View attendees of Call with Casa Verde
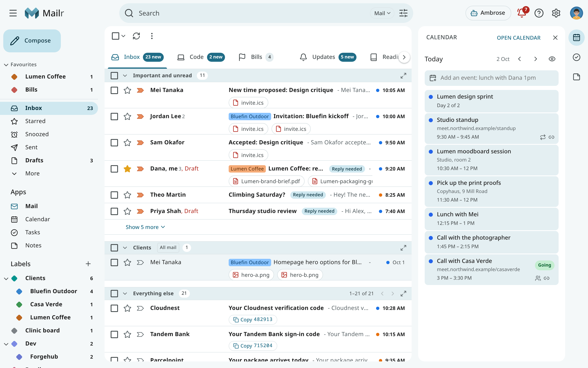The image size is (588, 368). (538, 278)
